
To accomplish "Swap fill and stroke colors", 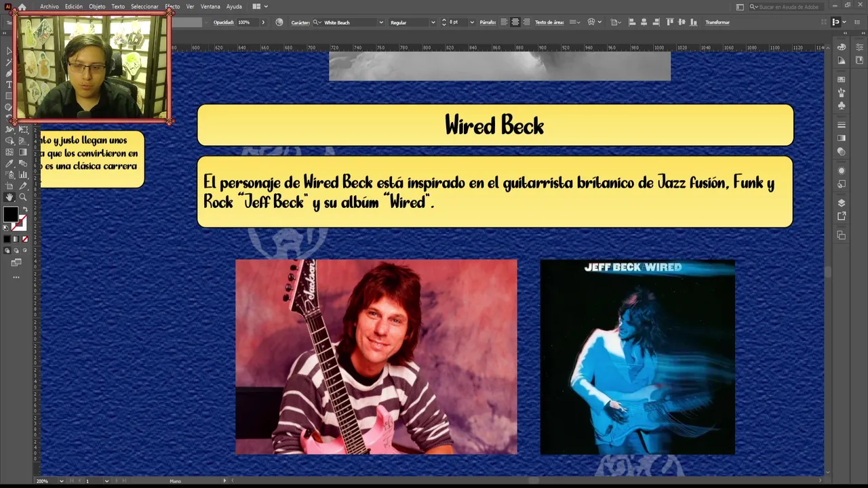I will click(x=25, y=208).
